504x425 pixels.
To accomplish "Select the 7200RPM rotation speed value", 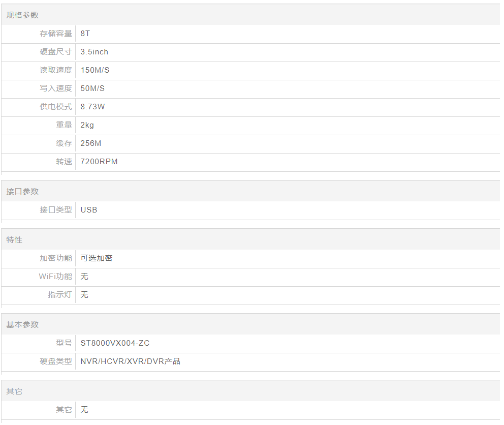I will click(x=99, y=162).
